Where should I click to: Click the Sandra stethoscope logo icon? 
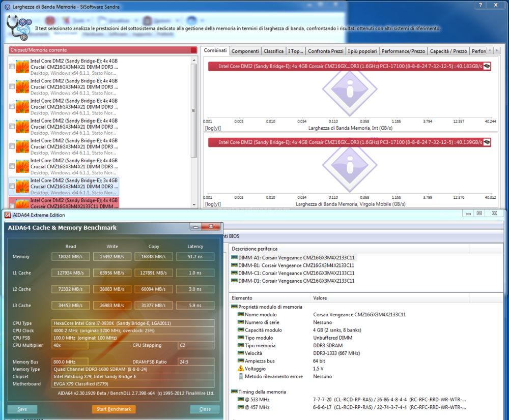[18, 28]
